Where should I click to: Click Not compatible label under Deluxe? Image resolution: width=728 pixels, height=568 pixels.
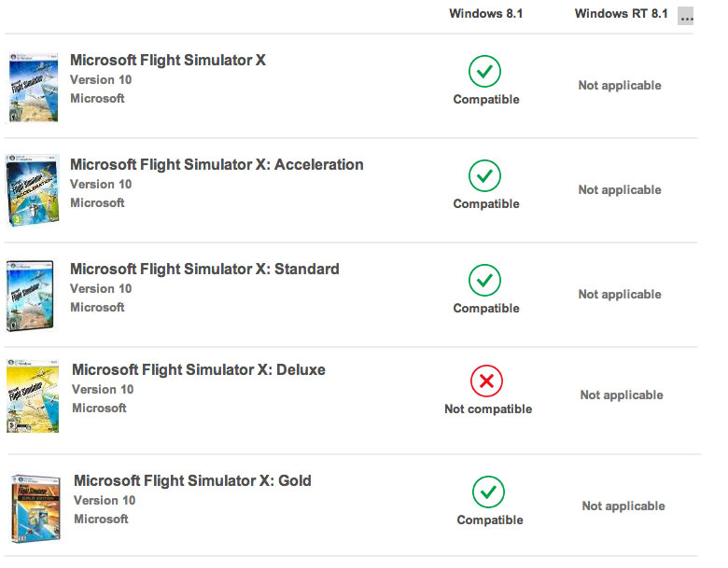point(488,409)
